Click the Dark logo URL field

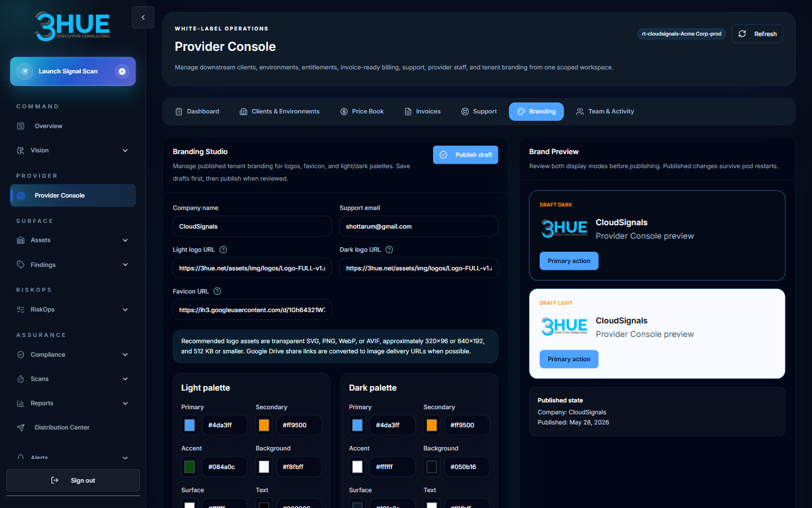point(418,268)
